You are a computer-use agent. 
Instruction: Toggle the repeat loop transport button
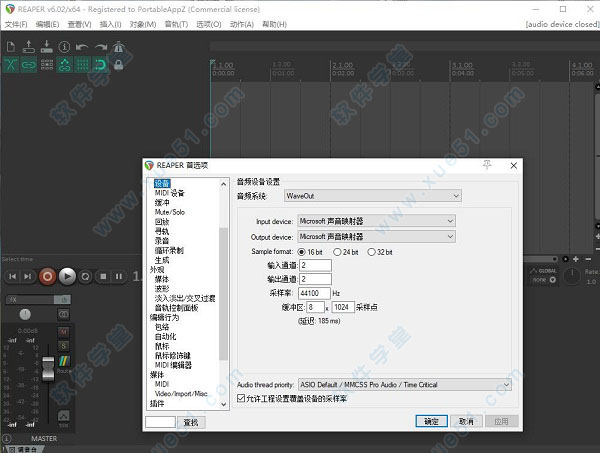pyautogui.click(x=86, y=276)
